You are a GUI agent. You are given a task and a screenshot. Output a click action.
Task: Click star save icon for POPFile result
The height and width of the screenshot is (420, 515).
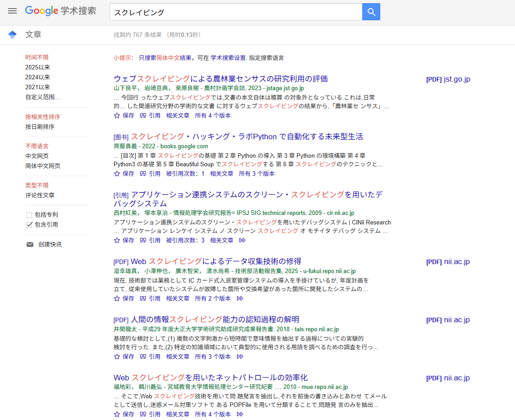click(x=117, y=414)
